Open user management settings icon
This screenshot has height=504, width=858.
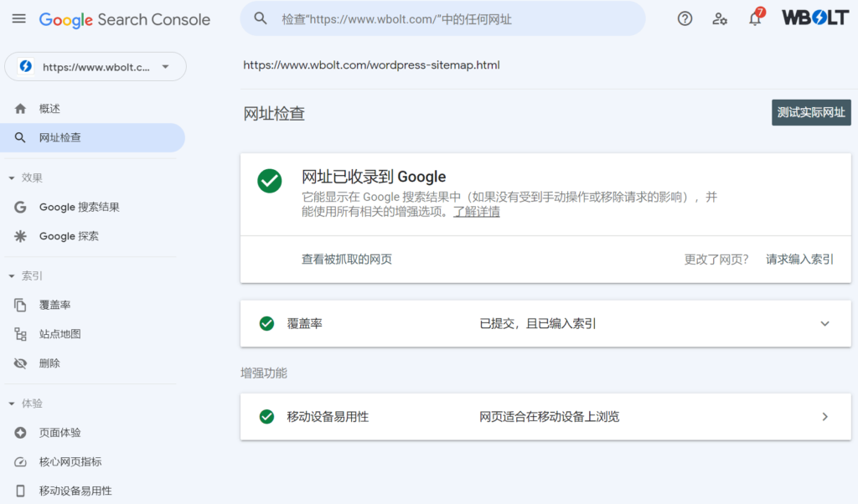coord(720,18)
